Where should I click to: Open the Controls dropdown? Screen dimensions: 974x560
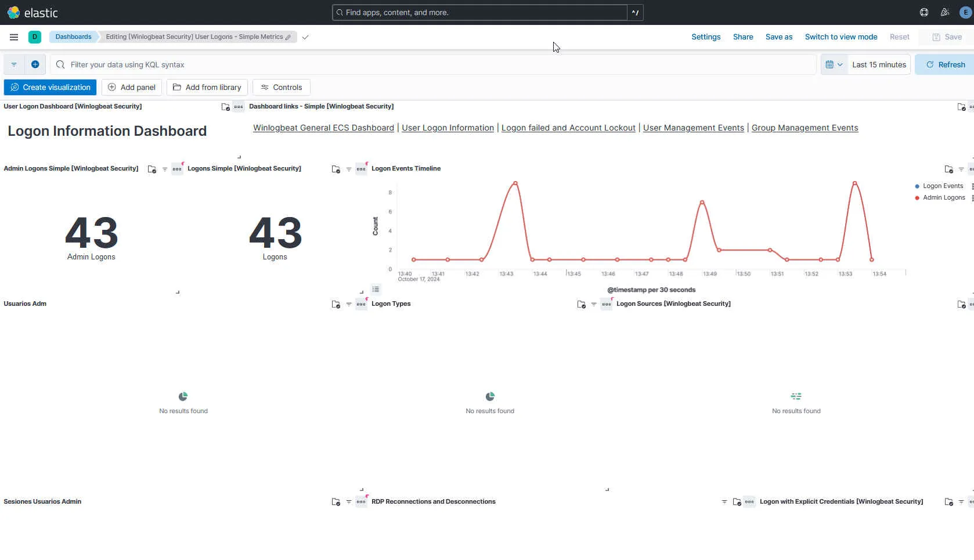[282, 88]
